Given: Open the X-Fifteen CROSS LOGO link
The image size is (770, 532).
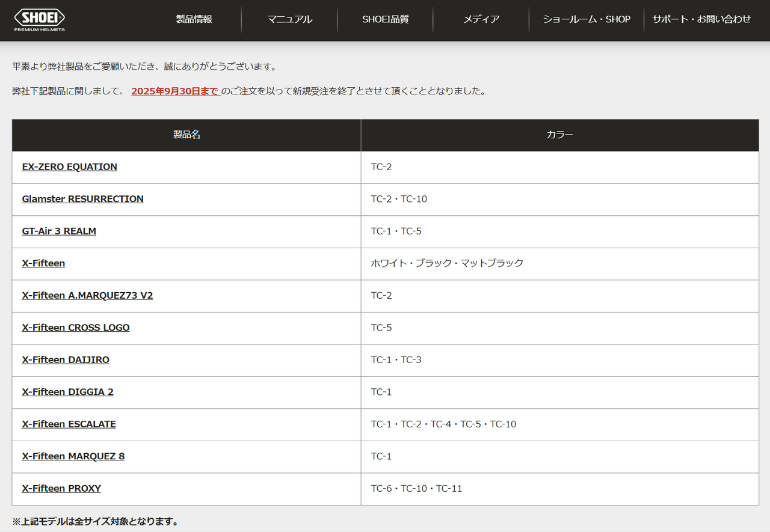Looking at the screenshot, I should pyautogui.click(x=76, y=328).
